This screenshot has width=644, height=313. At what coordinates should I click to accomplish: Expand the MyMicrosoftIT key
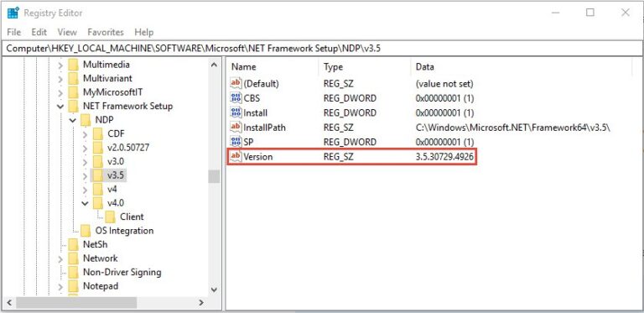[60, 92]
